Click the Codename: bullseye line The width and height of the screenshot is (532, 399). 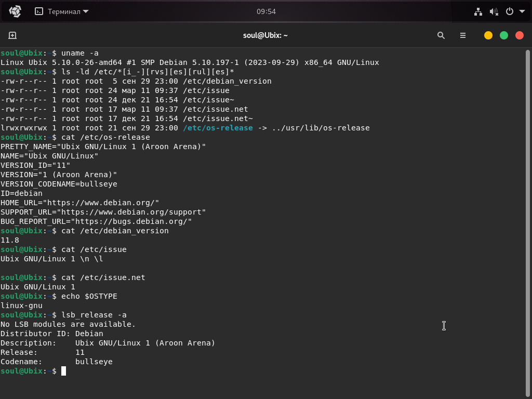pos(56,362)
